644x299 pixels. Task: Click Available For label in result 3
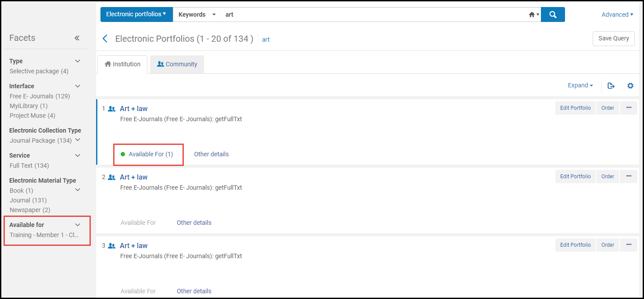(x=138, y=291)
